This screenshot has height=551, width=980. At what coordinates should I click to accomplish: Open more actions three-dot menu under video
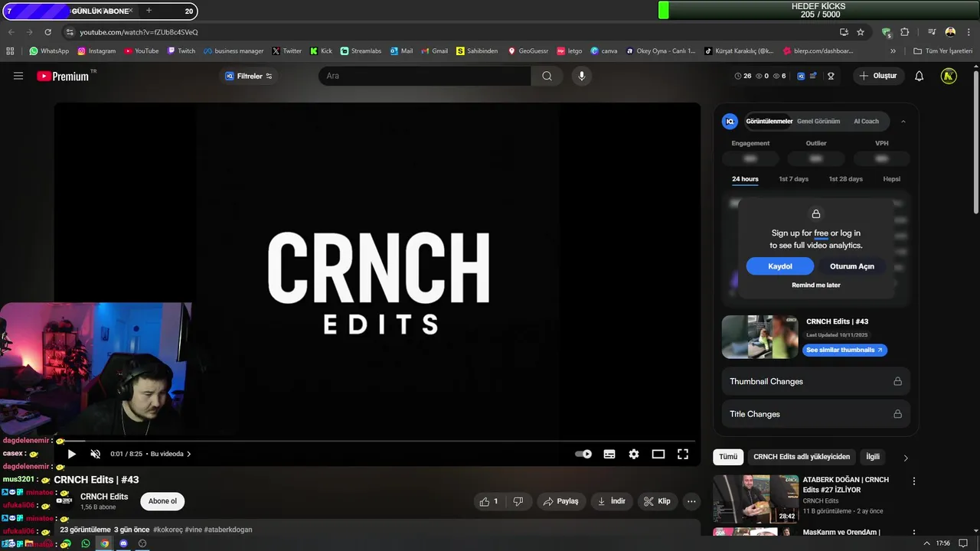click(691, 501)
